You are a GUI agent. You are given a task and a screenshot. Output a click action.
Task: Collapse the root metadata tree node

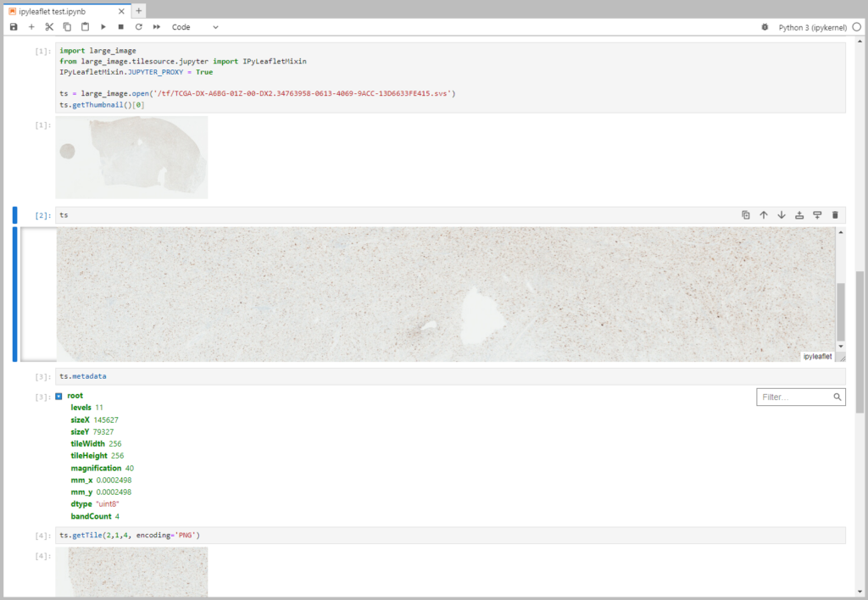coord(58,397)
